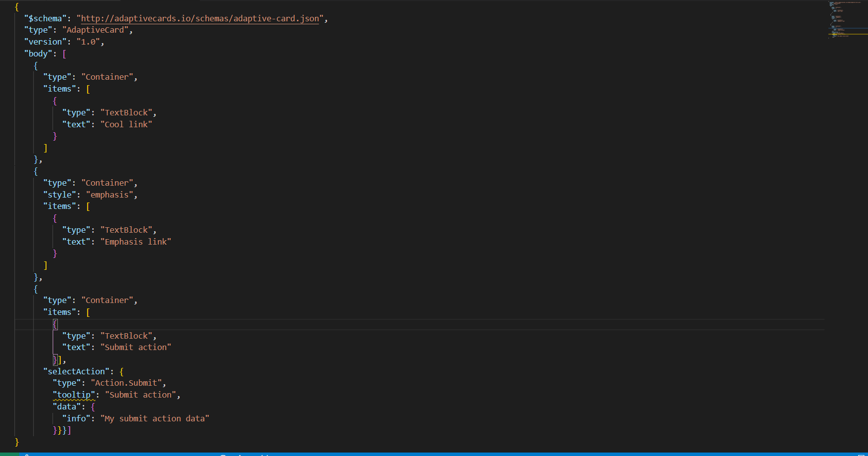Click the "emphasis" style value
The height and width of the screenshot is (456, 868).
pyautogui.click(x=111, y=195)
